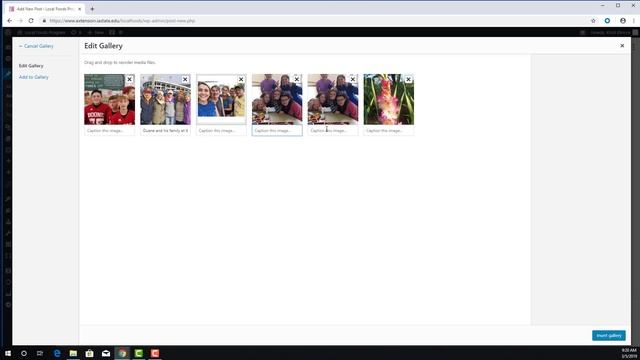The image size is (640, 360).
Task: Remove the first purple-shirts table photo
Action: coord(297,79)
